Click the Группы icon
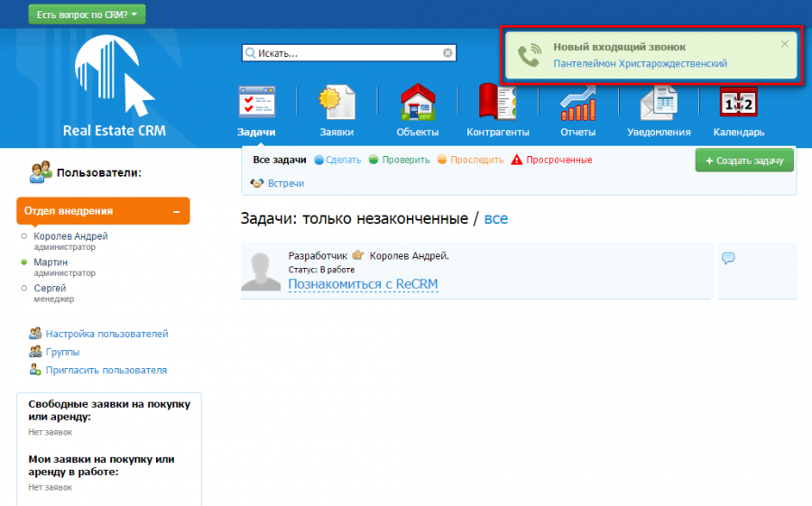The width and height of the screenshot is (812, 506). tap(35, 351)
